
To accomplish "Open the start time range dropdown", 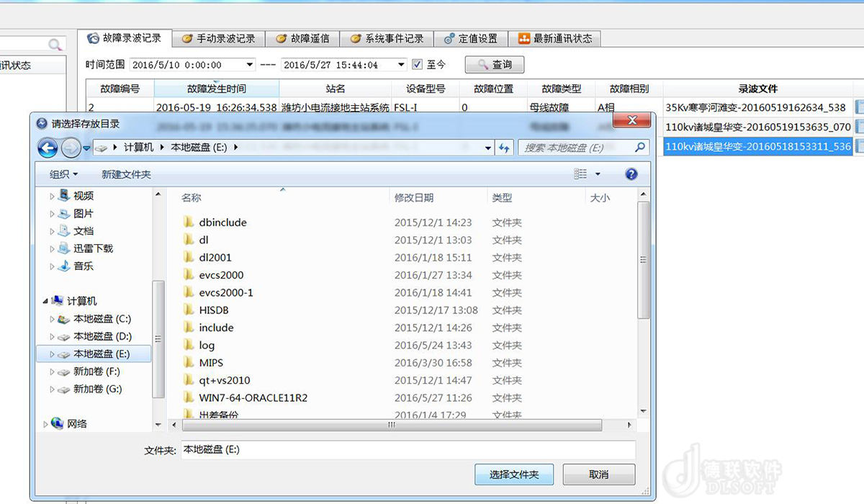I will tap(250, 65).
